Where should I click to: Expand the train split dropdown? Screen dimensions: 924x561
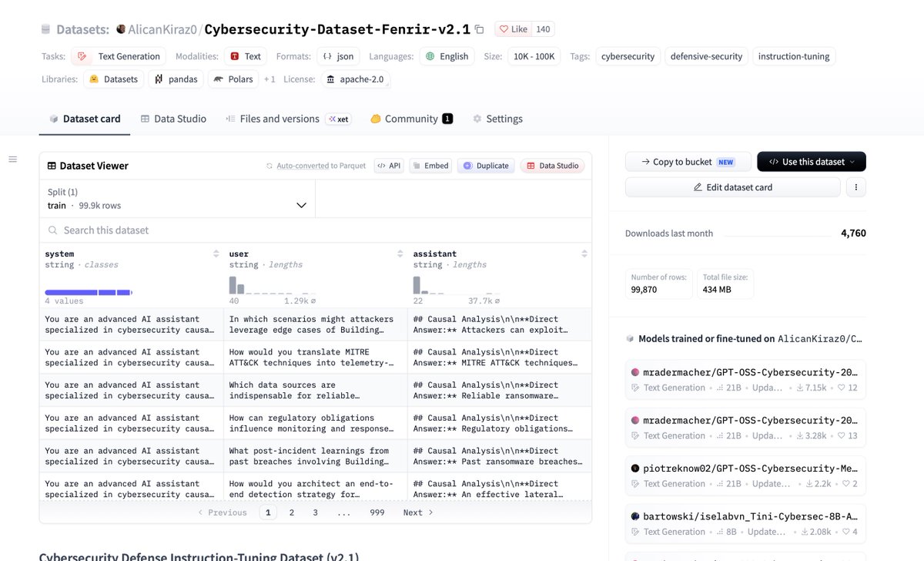tap(177, 199)
